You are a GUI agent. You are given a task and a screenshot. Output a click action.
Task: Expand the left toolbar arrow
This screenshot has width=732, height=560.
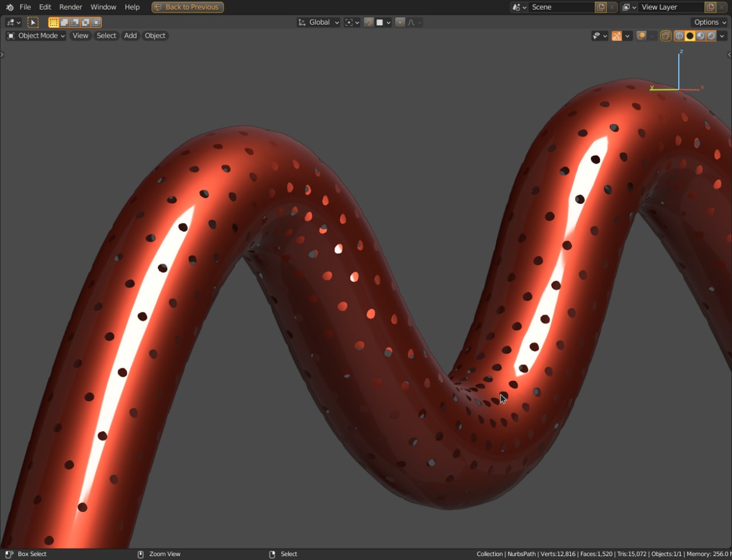(2, 54)
